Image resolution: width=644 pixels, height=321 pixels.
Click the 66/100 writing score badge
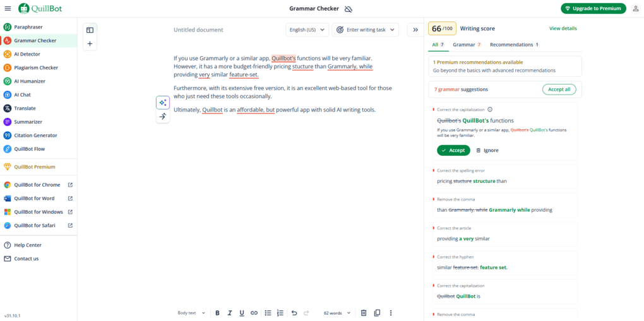443,29
